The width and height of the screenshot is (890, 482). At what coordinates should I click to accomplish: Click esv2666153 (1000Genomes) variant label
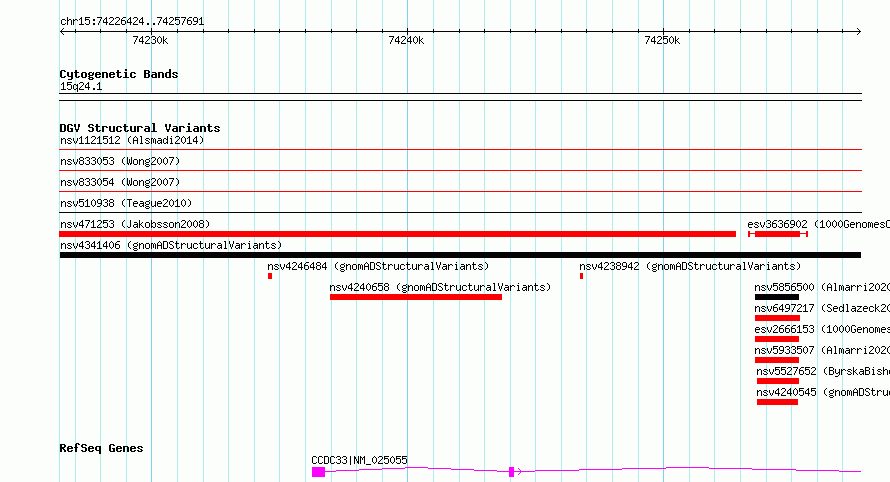click(822, 329)
